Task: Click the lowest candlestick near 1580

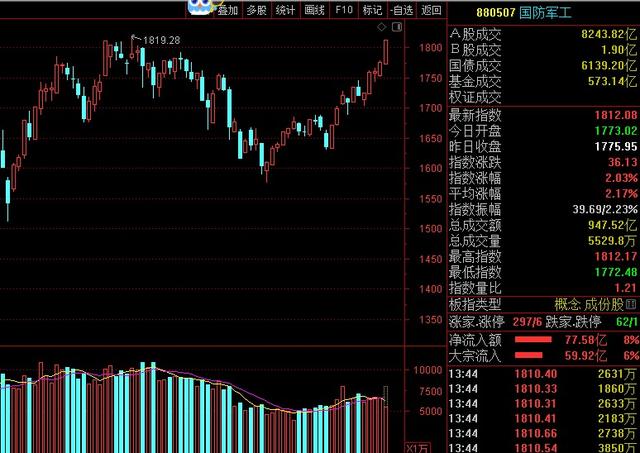Action: 267,171
